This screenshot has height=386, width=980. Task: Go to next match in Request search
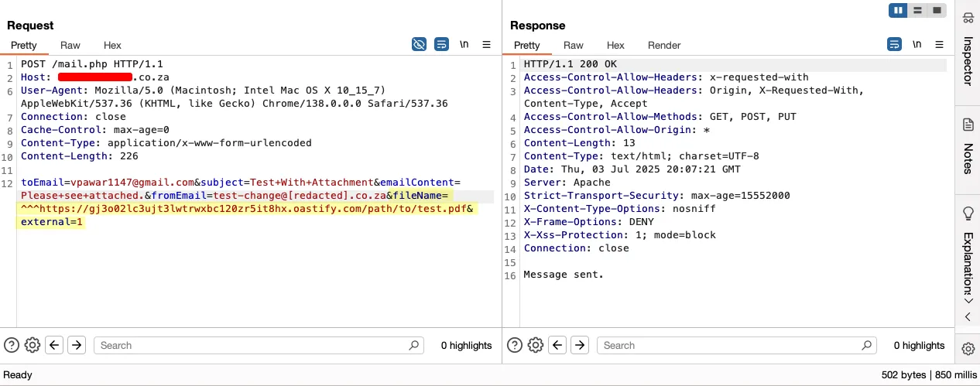[76, 345]
